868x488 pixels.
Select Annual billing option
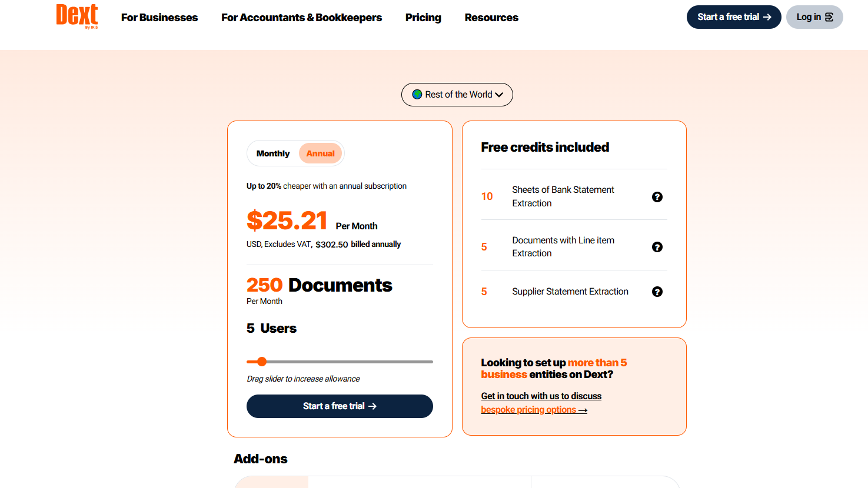point(320,153)
